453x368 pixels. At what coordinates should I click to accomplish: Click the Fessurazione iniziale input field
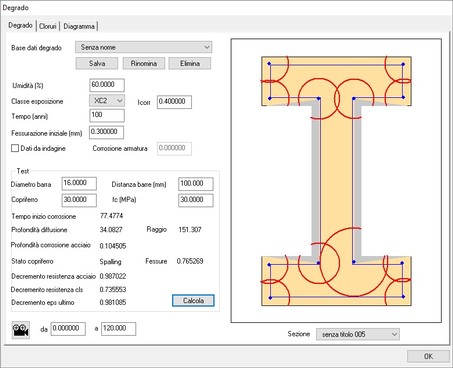click(x=106, y=132)
